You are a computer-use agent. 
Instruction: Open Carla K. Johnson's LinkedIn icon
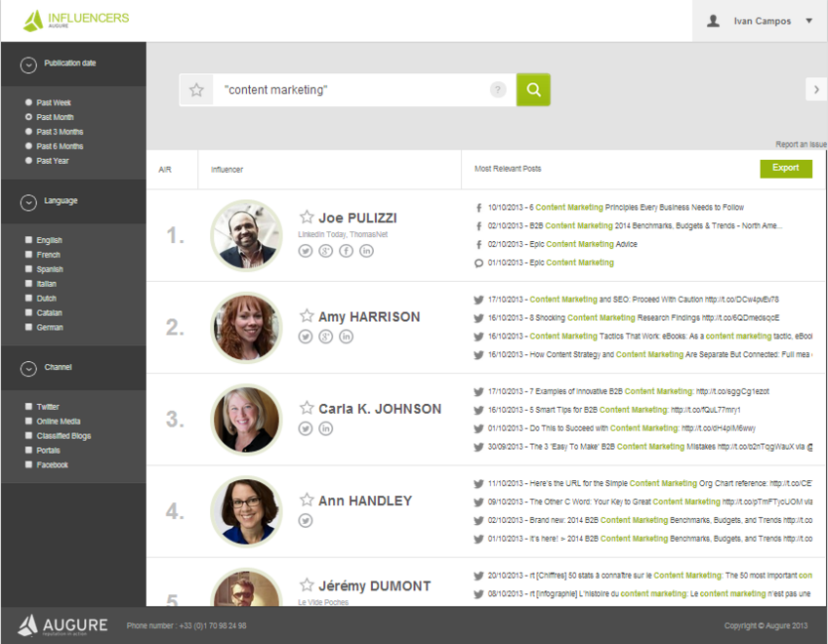pyautogui.click(x=326, y=428)
